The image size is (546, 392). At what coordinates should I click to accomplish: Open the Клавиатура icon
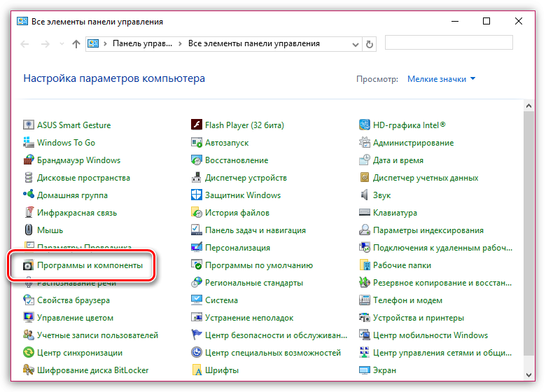[x=364, y=212]
